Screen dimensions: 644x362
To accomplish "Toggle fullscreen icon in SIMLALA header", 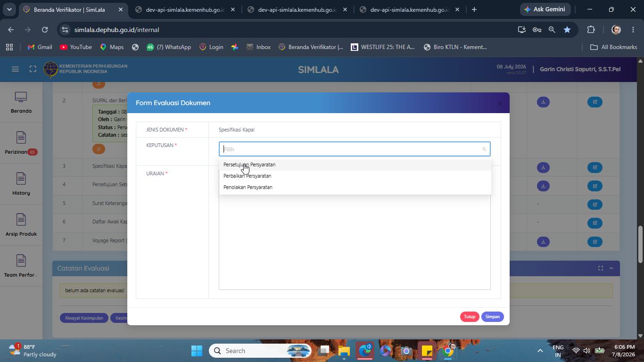I will (x=33, y=69).
